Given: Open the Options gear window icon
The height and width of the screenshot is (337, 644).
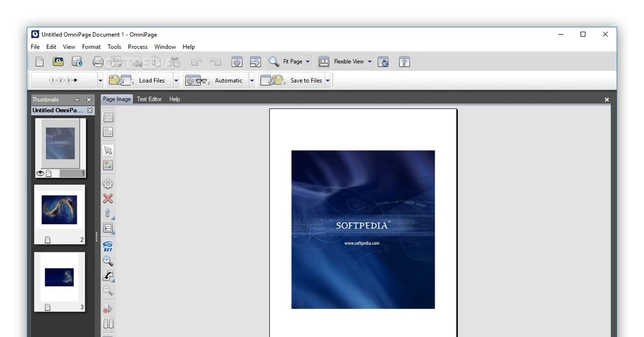Looking at the screenshot, I should click(237, 62).
